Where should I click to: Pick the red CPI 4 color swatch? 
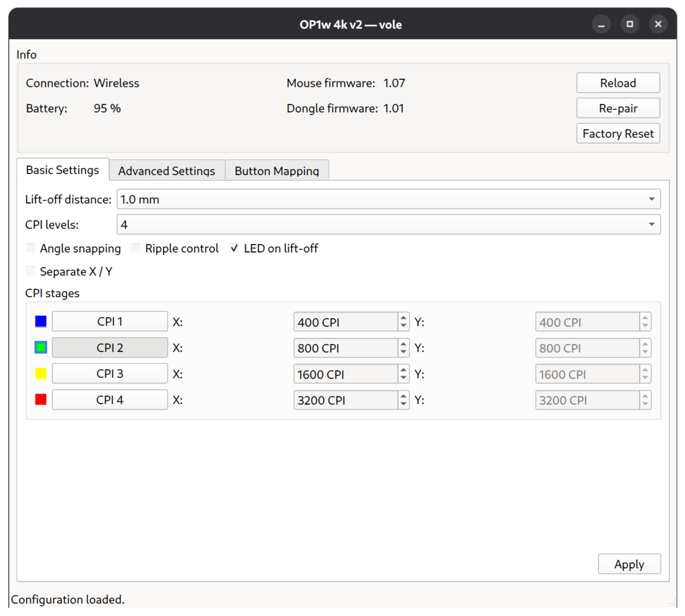point(41,400)
